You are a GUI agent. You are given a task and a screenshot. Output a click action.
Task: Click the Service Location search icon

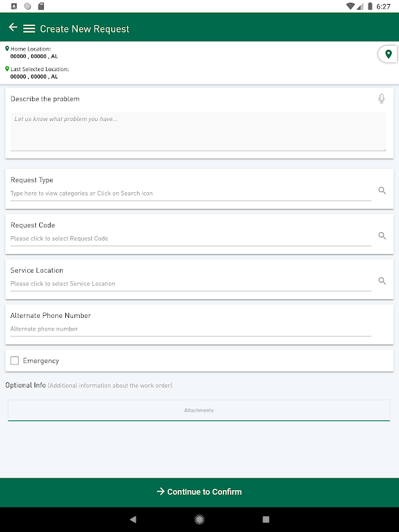382,281
